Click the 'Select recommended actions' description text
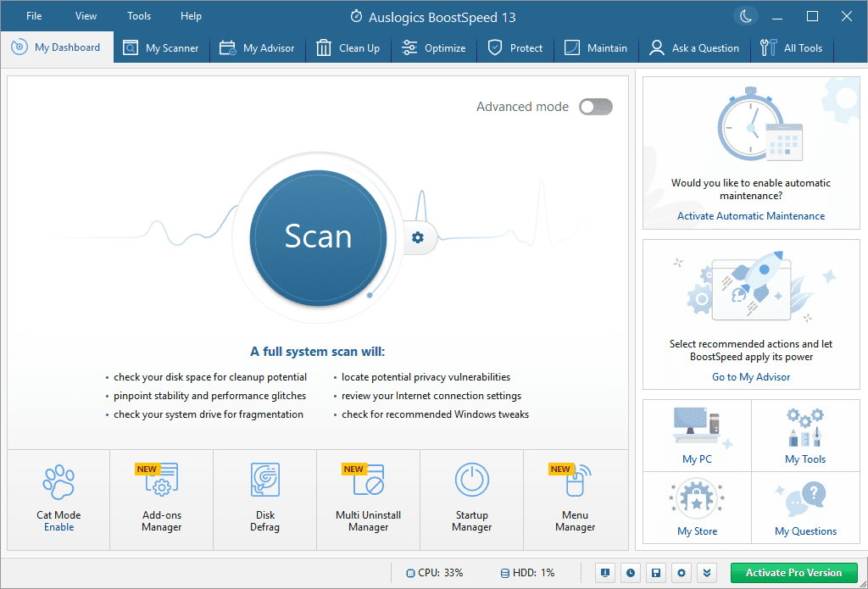Image resolution: width=868 pixels, height=589 pixels. click(x=751, y=350)
